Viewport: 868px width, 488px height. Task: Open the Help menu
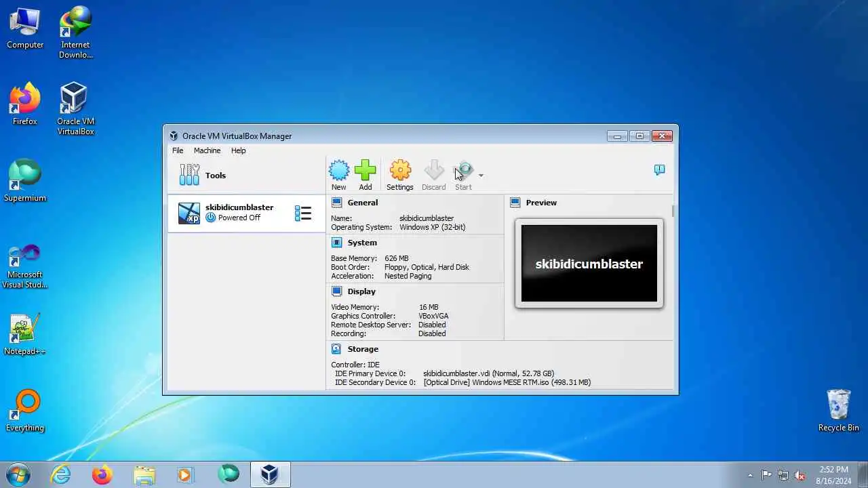(238, 150)
